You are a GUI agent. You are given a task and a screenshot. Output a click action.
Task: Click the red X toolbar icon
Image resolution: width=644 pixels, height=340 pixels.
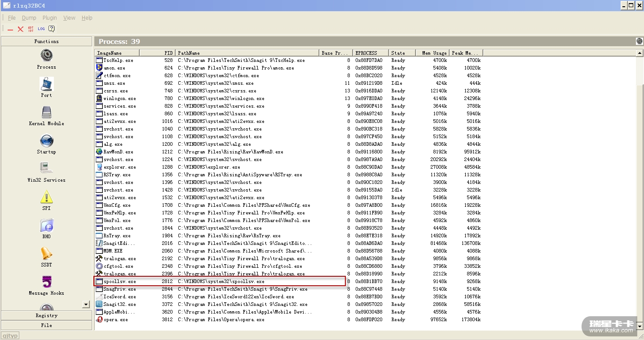21,29
